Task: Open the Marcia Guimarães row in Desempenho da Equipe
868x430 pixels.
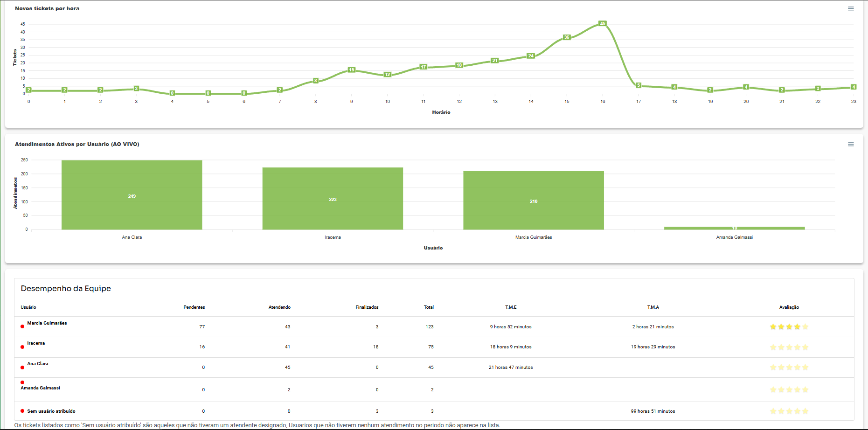Action: point(47,323)
